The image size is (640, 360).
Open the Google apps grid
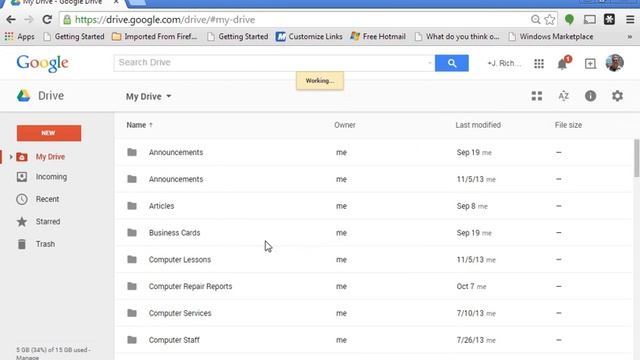(539, 63)
